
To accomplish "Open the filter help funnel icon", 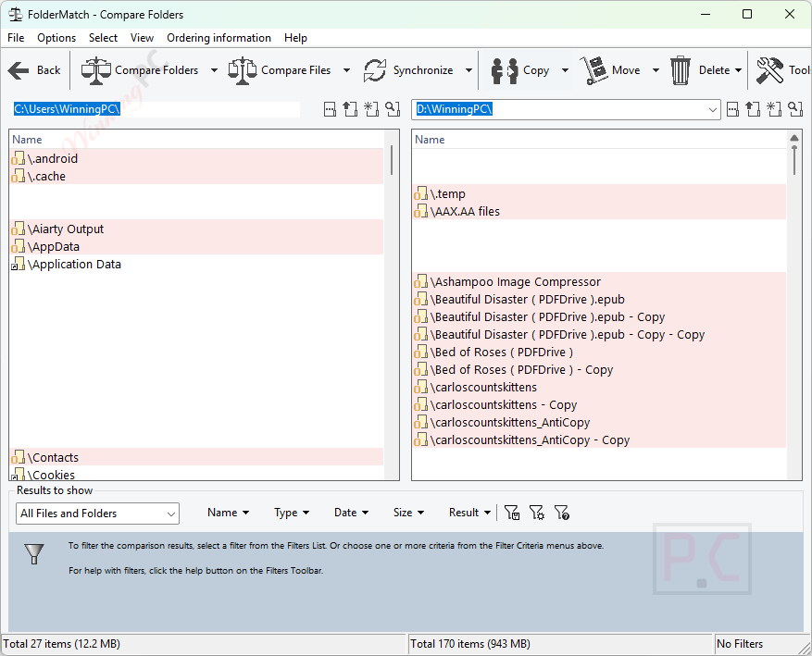I will [562, 513].
